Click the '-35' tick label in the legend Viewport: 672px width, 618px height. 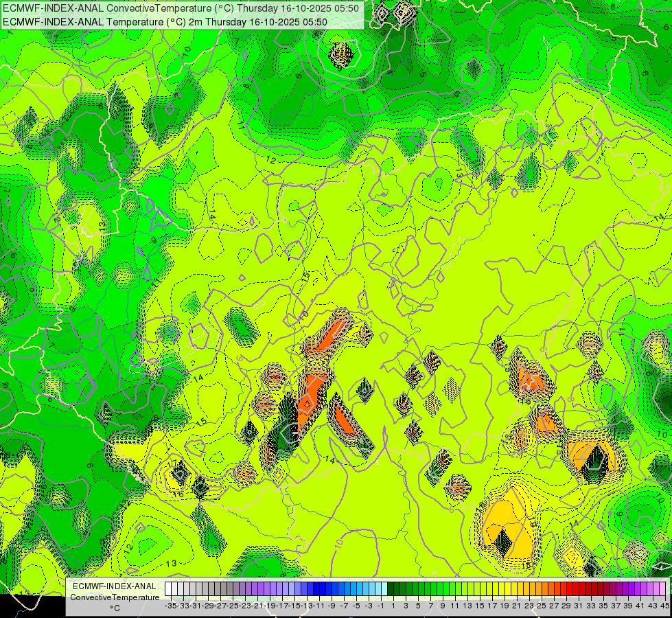[x=170, y=606]
